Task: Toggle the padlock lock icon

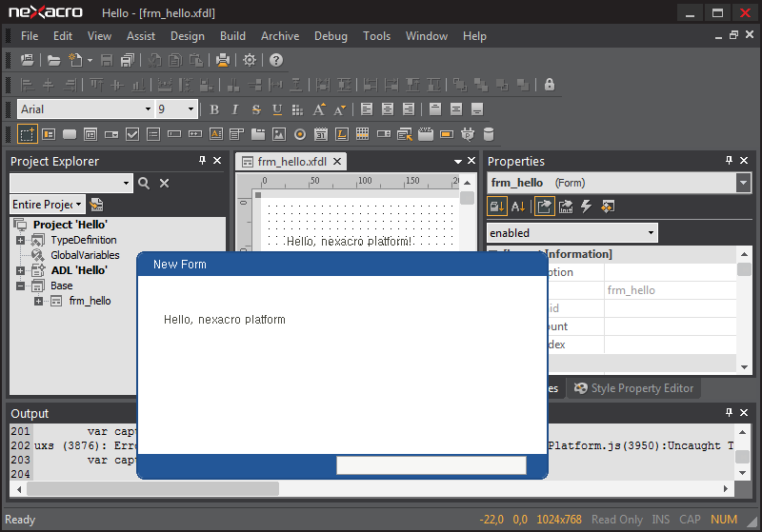Action: click(550, 85)
